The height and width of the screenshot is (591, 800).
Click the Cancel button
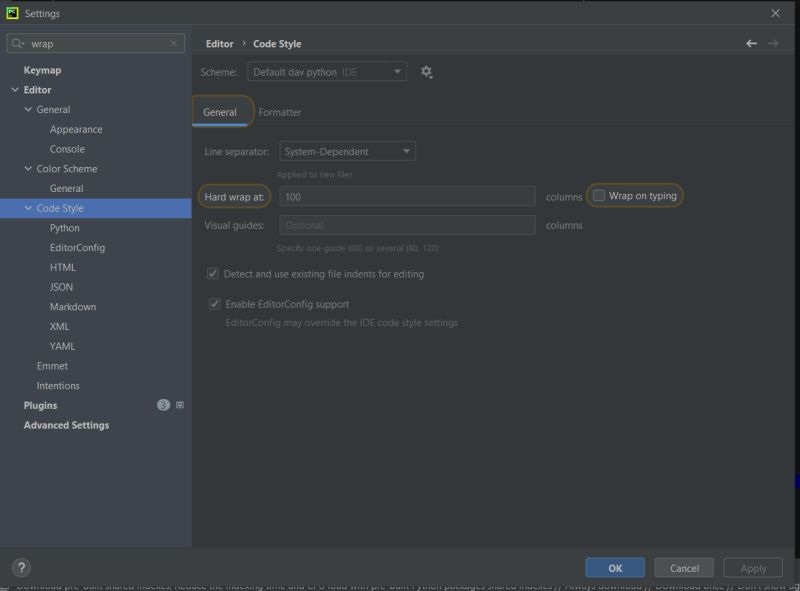[x=684, y=567]
